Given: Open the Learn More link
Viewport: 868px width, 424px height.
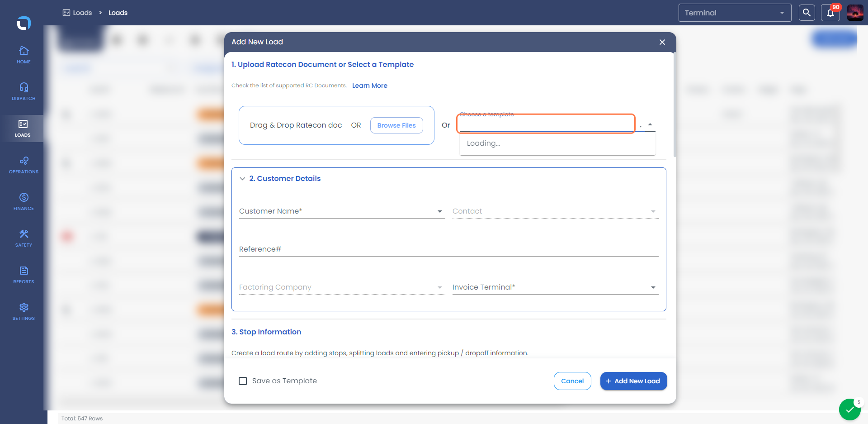Looking at the screenshot, I should (369, 86).
